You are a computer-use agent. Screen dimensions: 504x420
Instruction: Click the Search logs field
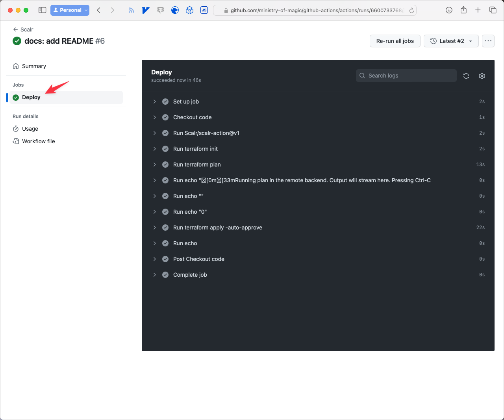(406, 76)
